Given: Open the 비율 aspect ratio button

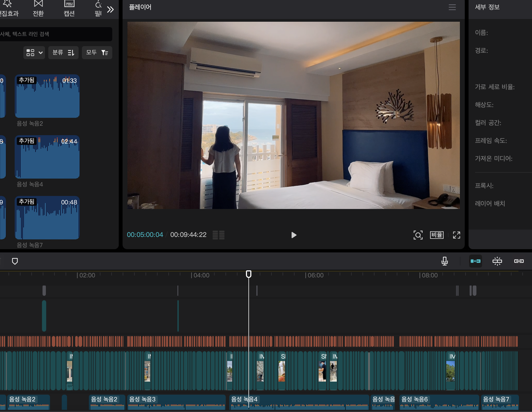Looking at the screenshot, I should click(437, 235).
